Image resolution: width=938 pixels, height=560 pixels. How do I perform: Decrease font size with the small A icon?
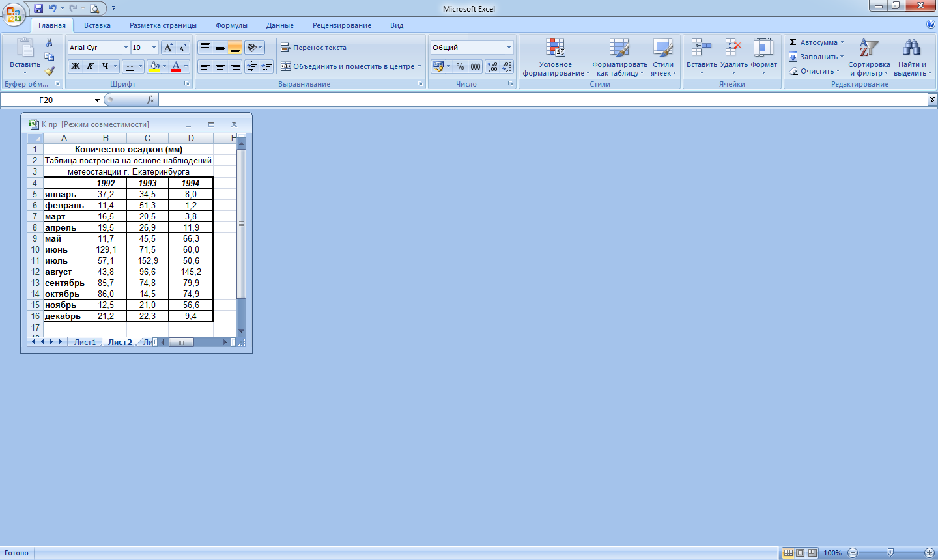[x=182, y=48]
